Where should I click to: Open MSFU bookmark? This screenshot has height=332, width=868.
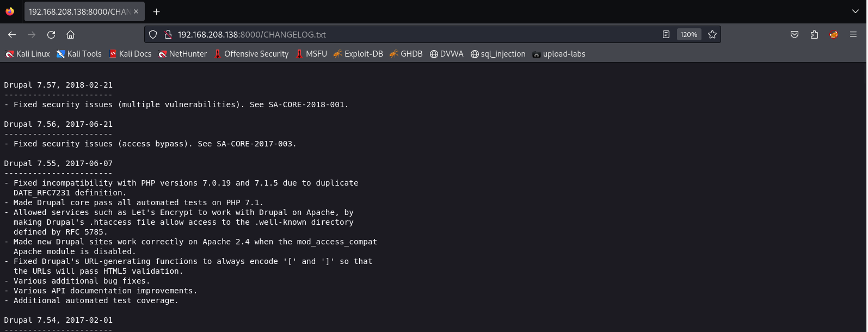(x=311, y=54)
